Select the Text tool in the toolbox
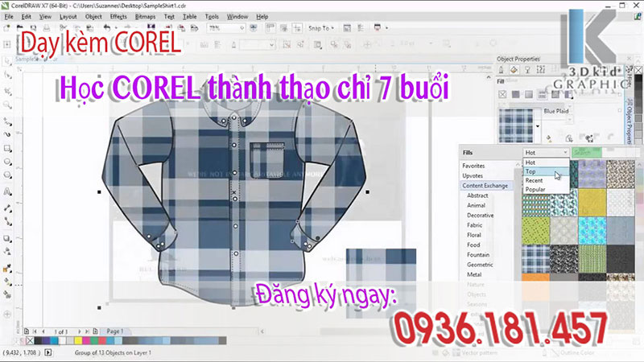Screen dimensions: 644x362 7,191
